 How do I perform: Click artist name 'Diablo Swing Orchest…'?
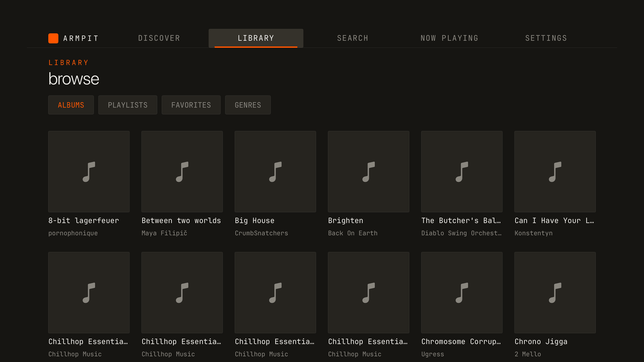click(462, 233)
